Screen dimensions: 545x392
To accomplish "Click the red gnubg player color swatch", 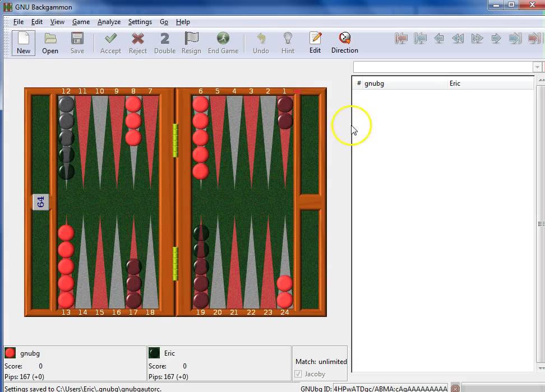I will (x=10, y=353).
